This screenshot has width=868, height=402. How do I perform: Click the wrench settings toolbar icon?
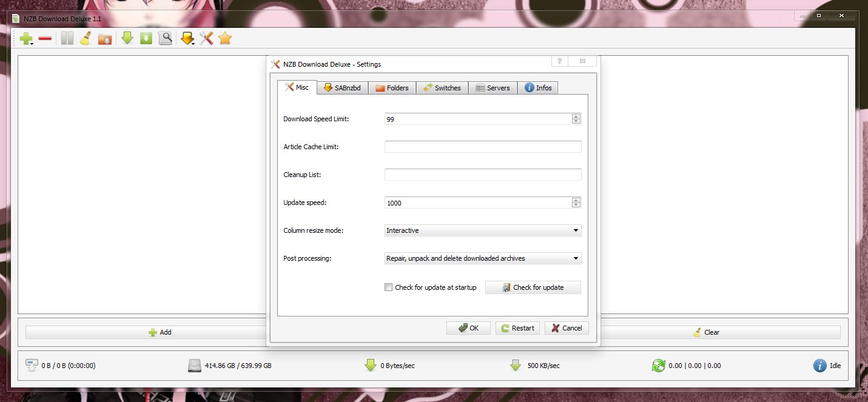click(x=206, y=39)
